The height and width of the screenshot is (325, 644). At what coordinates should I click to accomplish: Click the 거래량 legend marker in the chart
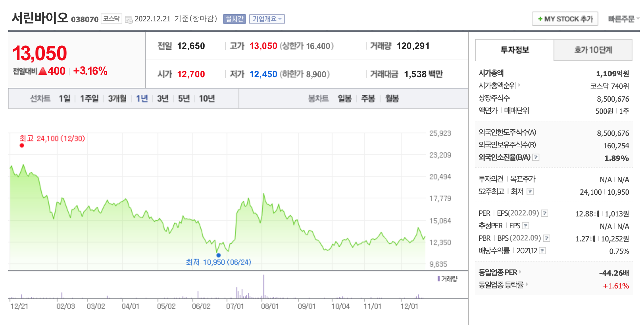pos(438,279)
